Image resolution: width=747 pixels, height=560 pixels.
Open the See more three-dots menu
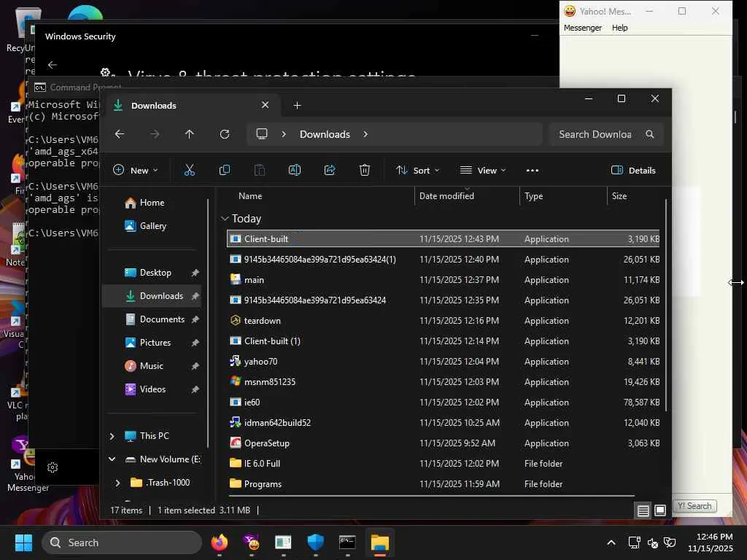click(x=532, y=170)
